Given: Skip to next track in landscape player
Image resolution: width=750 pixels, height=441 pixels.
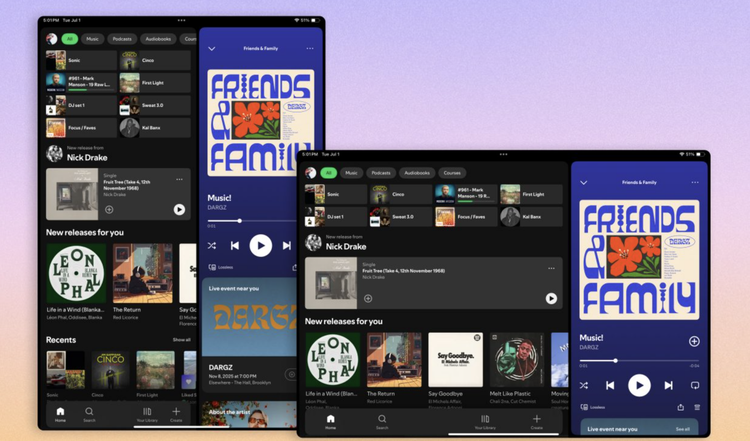Looking at the screenshot, I should [669, 385].
